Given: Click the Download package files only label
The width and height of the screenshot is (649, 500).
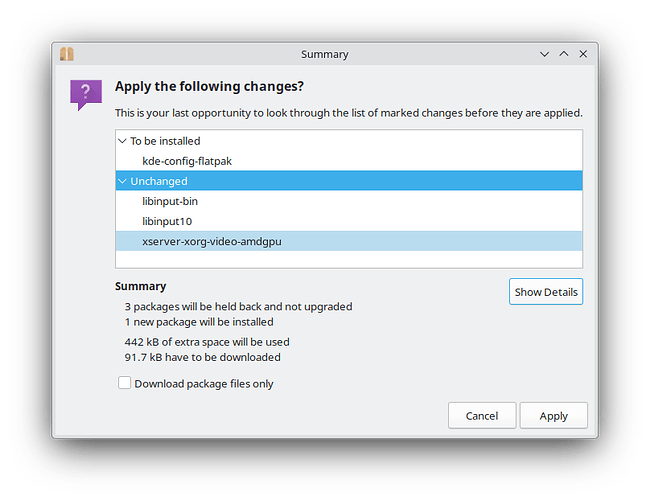Looking at the screenshot, I should coord(203,383).
